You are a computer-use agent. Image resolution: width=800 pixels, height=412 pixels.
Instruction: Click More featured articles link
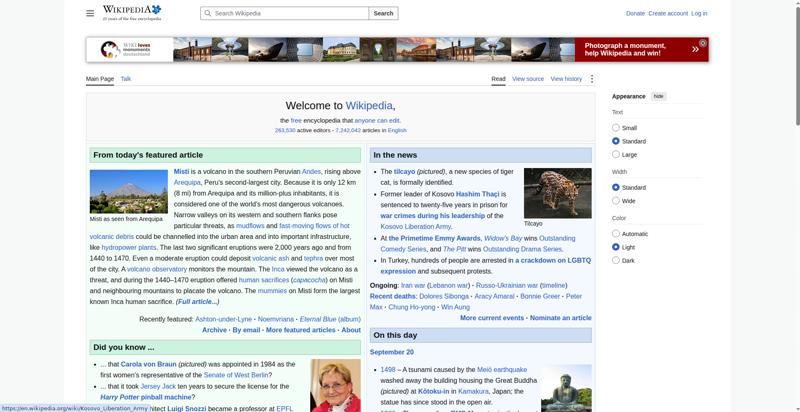pyautogui.click(x=301, y=330)
